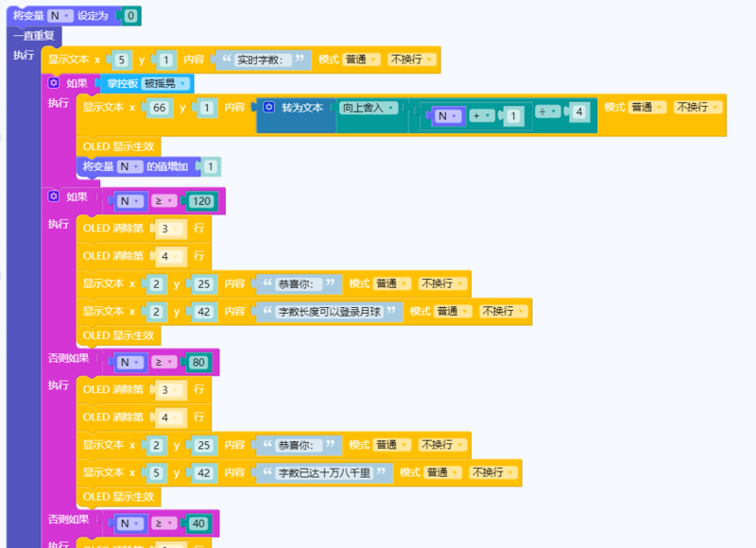Click the divisor 4 number field
This screenshot has width=756, height=548.
point(579,112)
